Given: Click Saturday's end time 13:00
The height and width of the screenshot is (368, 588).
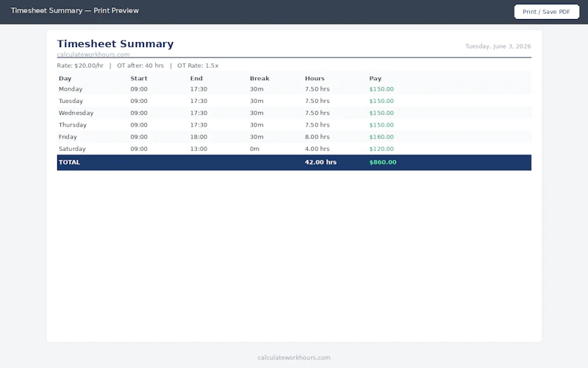Looking at the screenshot, I should (198, 149).
